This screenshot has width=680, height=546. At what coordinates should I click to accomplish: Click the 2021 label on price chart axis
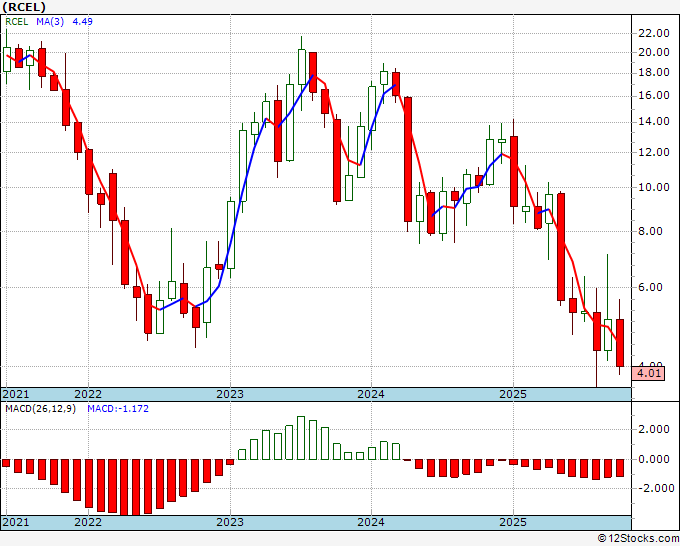[16, 394]
